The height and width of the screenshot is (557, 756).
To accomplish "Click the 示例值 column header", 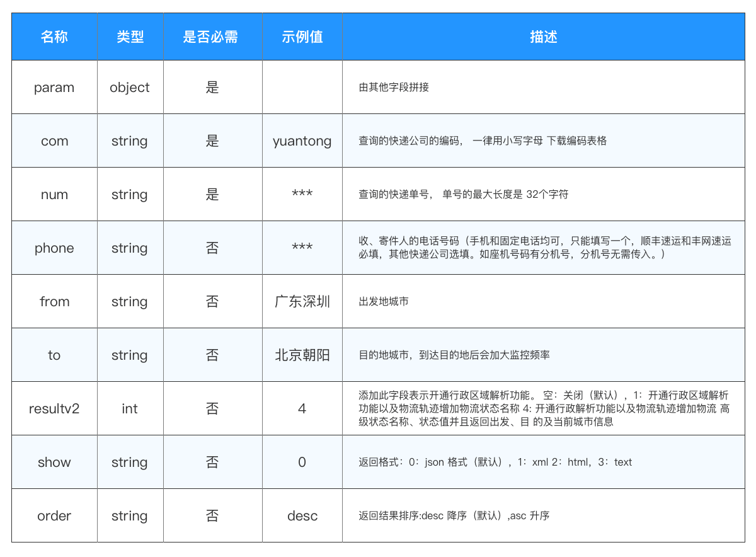I will pyautogui.click(x=302, y=37).
